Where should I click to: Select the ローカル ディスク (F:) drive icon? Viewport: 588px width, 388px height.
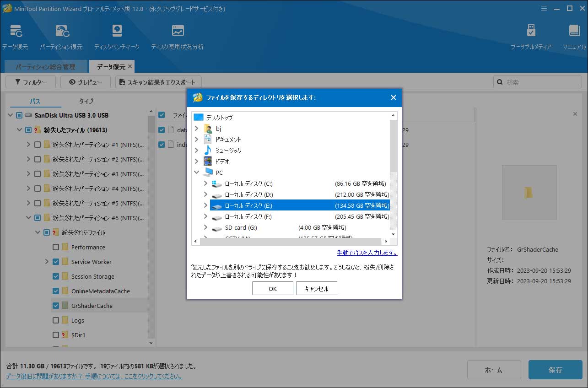point(217,216)
